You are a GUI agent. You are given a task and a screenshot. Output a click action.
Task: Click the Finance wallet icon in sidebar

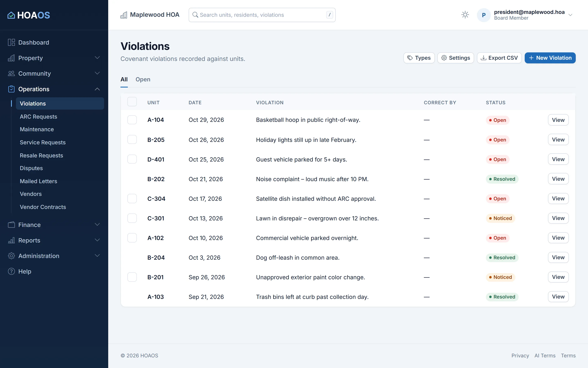[x=11, y=225]
